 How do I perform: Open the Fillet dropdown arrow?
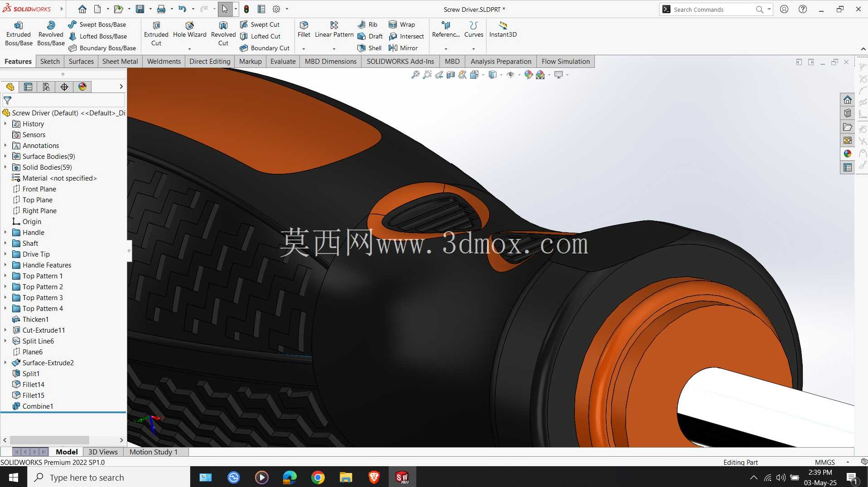coord(304,48)
